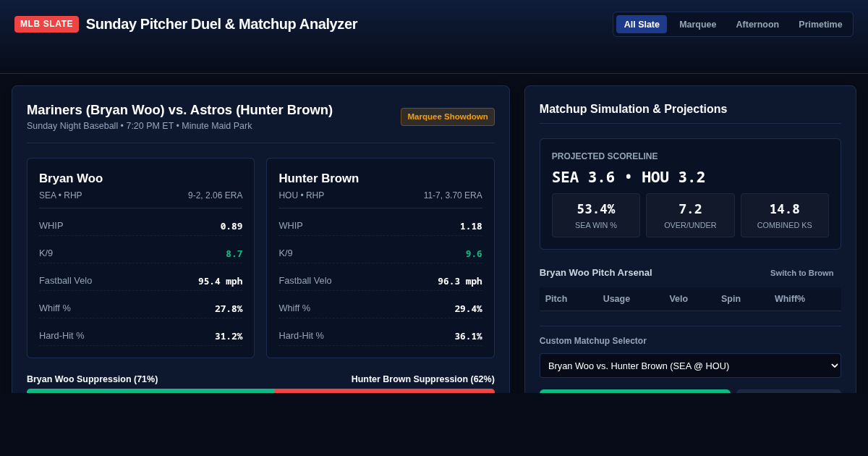Click the projected scoreline SEA 3.6 • HOU 3.2

pos(629,177)
